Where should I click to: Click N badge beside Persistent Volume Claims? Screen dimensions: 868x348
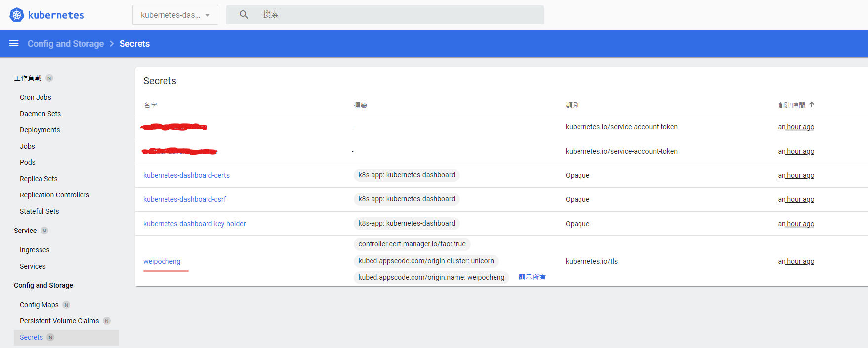[107, 321]
